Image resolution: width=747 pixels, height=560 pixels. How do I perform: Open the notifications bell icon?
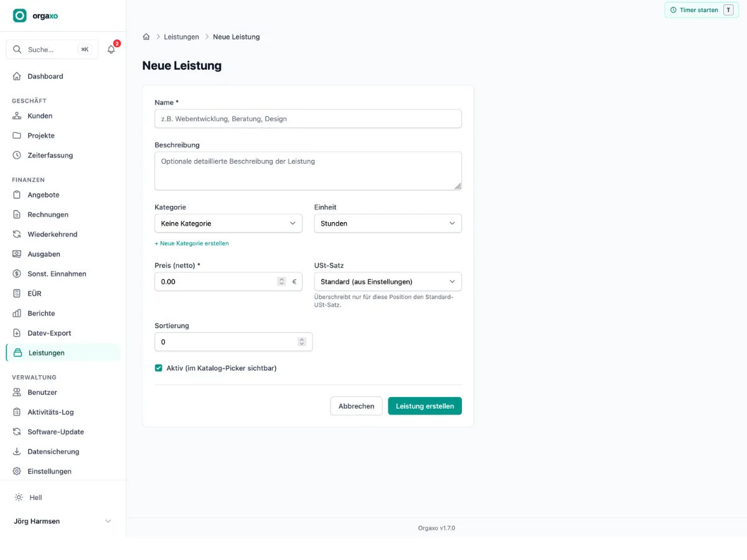coord(111,49)
